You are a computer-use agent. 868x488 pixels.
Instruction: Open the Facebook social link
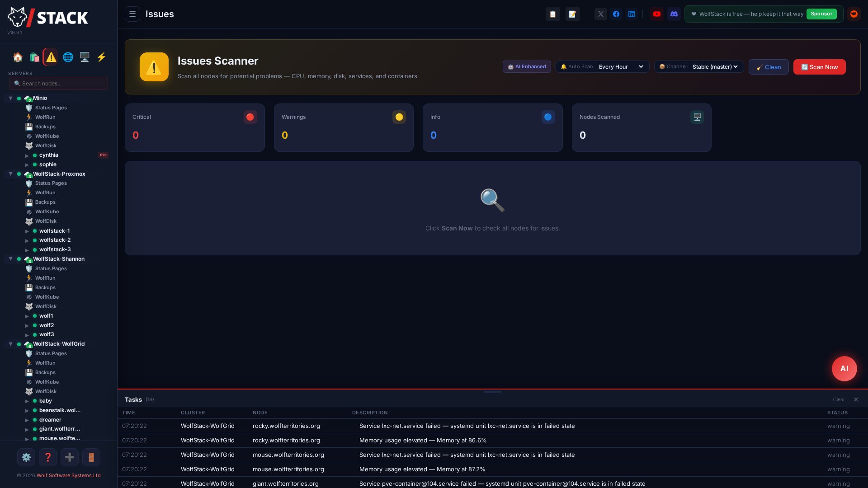point(616,14)
